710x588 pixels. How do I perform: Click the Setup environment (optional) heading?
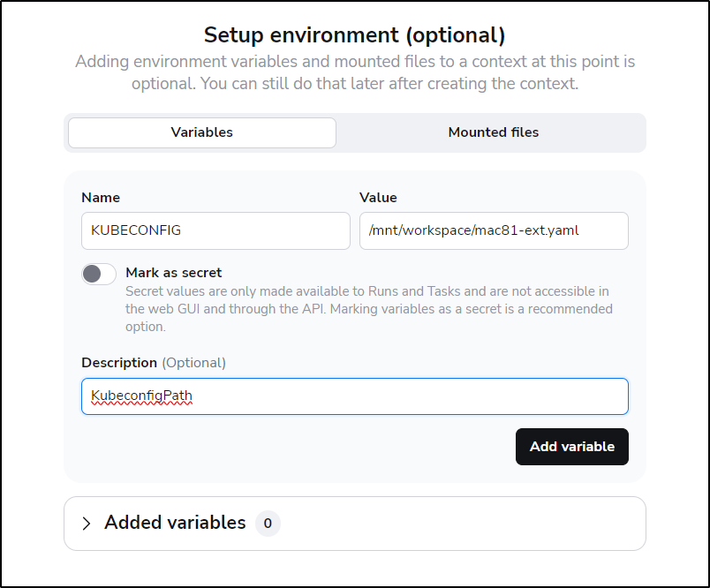pyautogui.click(x=354, y=34)
